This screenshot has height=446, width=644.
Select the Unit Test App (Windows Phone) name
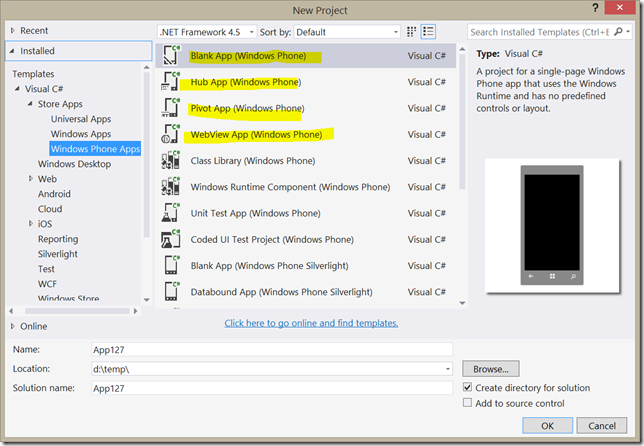point(255,213)
